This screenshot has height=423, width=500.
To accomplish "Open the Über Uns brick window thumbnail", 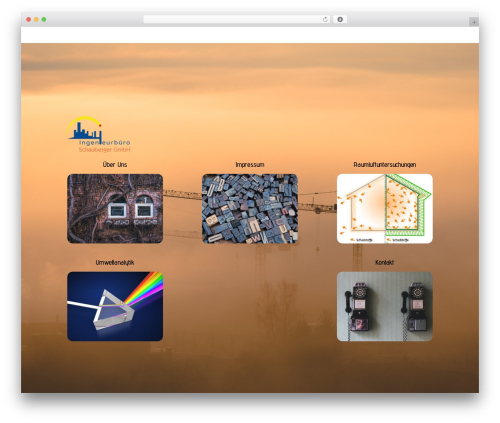I will 115,208.
